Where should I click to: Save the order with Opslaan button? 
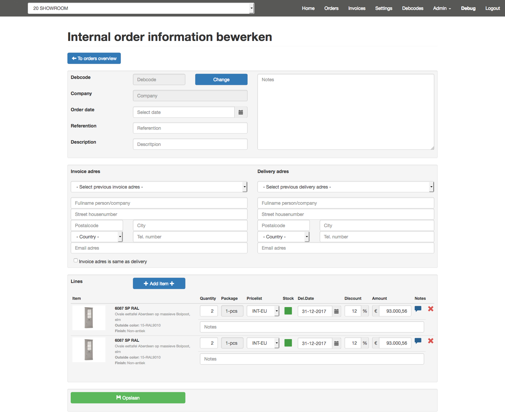pyautogui.click(x=128, y=398)
